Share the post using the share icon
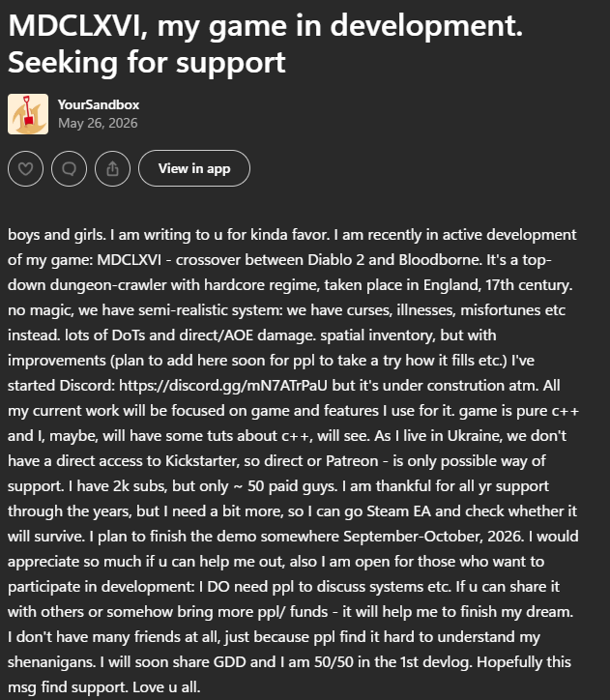 click(112, 168)
